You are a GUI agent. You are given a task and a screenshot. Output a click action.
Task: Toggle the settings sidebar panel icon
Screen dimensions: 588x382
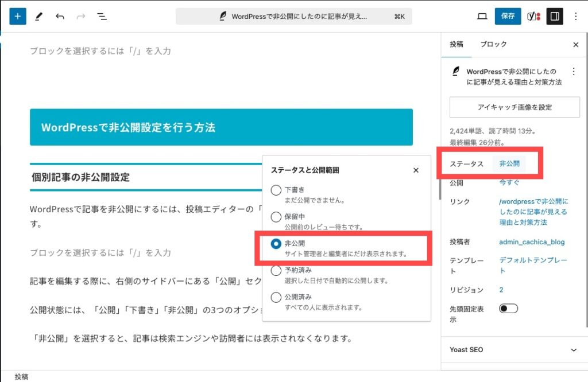555,17
